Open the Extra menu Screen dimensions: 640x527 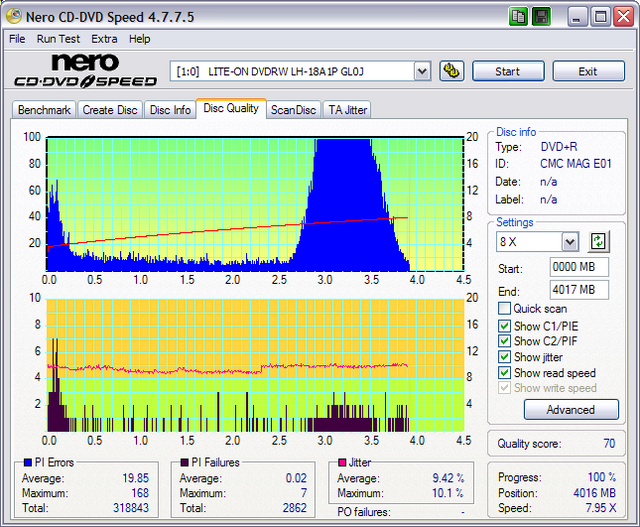point(104,39)
